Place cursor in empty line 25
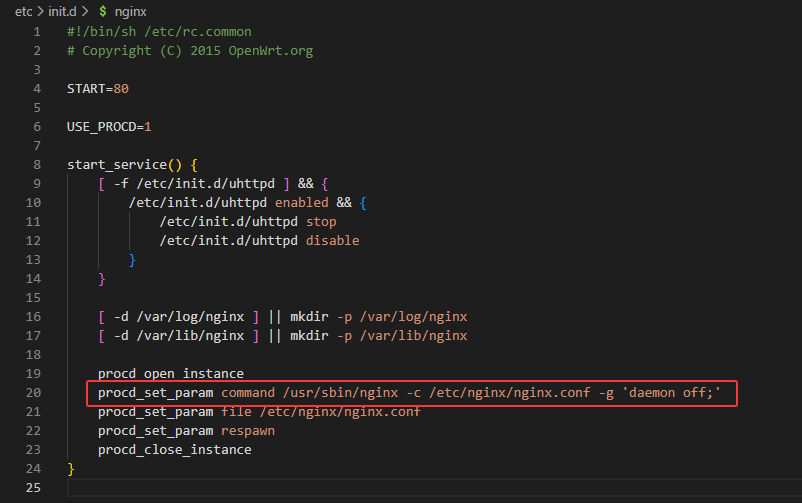Image resolution: width=802 pixels, height=503 pixels. coord(434,488)
